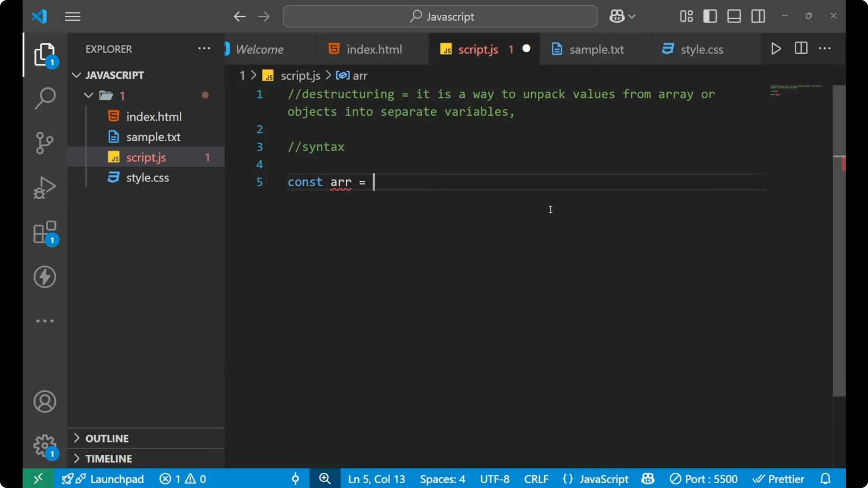Toggle the secondary sidebar
Screen dimensions: 868x488
pyautogui.click(x=758, y=16)
